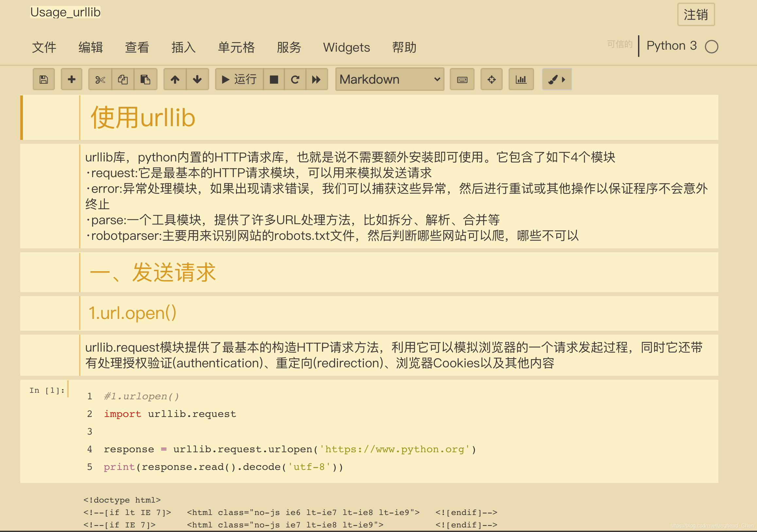The height and width of the screenshot is (532, 757).
Task: Click the Python 3 kernel name
Action: click(x=672, y=45)
